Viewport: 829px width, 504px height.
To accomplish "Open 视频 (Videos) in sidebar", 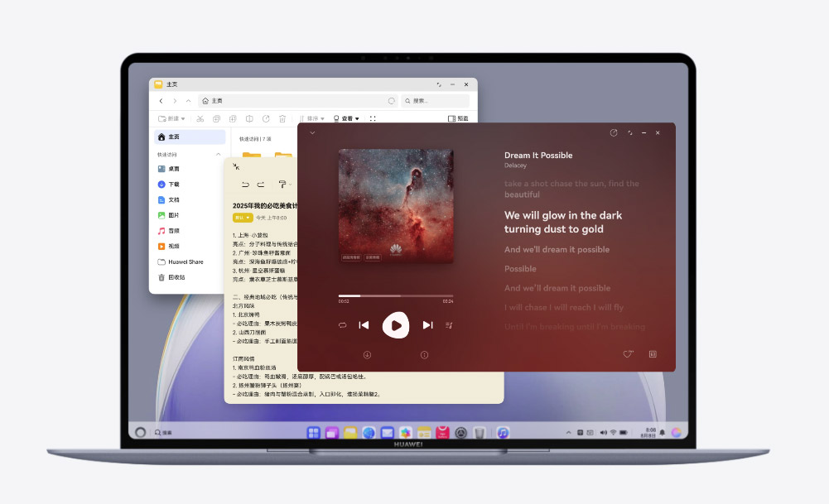I will pos(169,246).
